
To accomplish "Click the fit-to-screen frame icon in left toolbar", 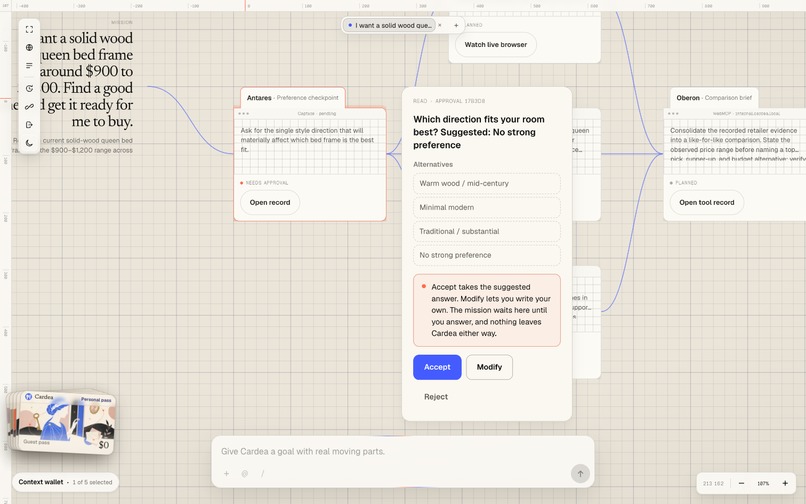I will click(x=29, y=30).
